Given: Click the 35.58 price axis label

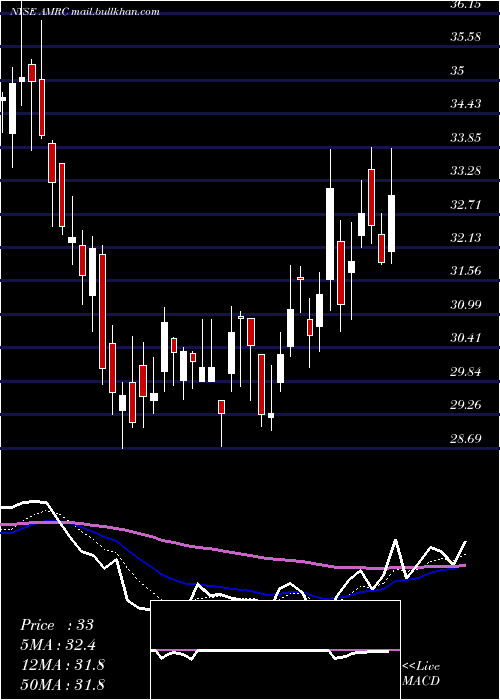Looking at the screenshot, I should point(465,37).
